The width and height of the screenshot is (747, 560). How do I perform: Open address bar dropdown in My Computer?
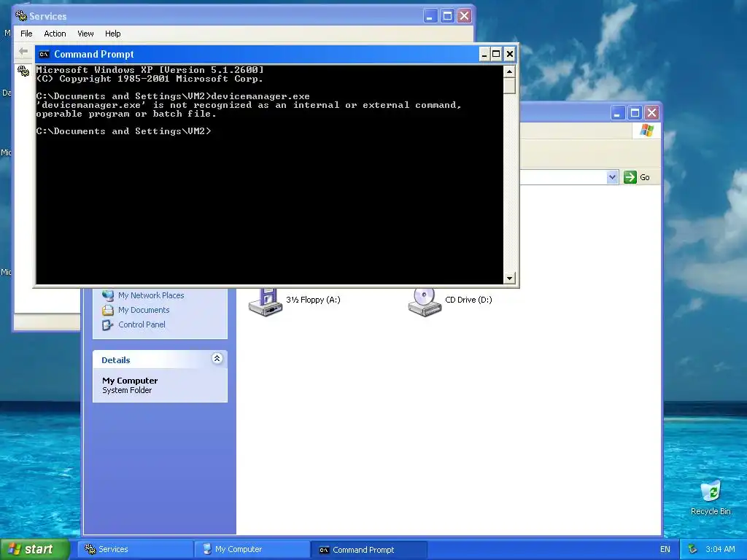click(612, 177)
